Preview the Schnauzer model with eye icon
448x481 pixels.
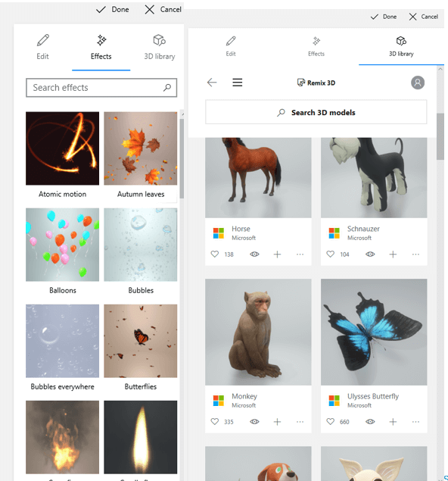(370, 254)
